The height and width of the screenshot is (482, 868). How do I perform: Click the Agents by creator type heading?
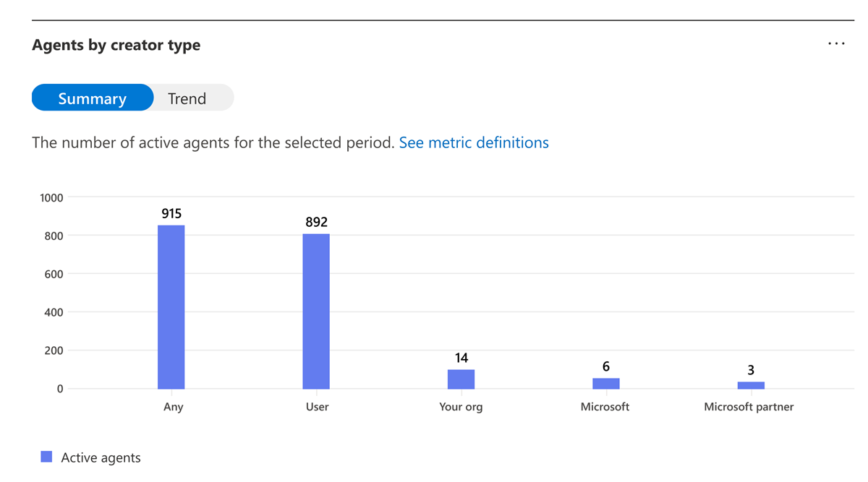[x=116, y=45]
